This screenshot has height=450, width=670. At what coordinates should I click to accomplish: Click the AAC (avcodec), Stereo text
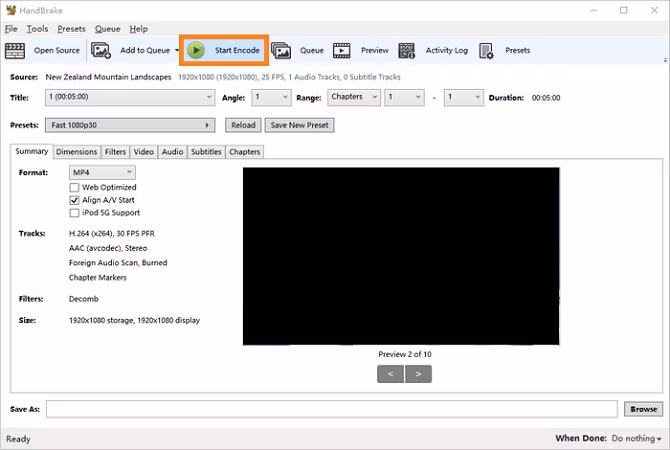(108, 248)
